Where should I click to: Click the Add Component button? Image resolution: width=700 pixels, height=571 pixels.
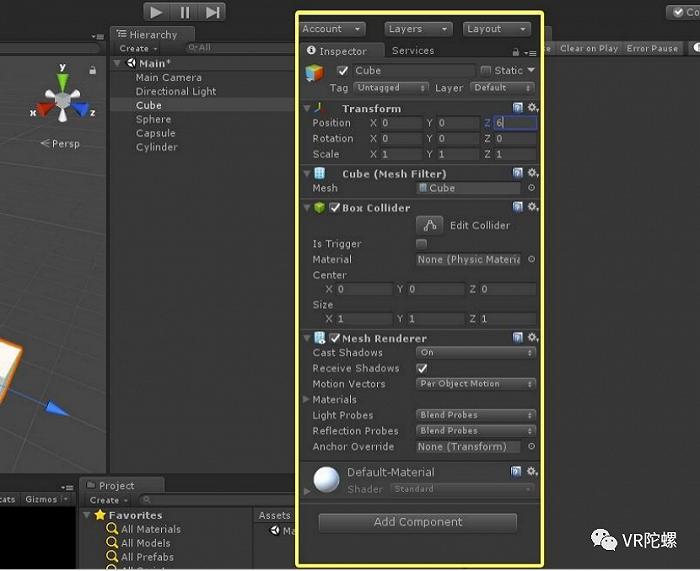(418, 522)
